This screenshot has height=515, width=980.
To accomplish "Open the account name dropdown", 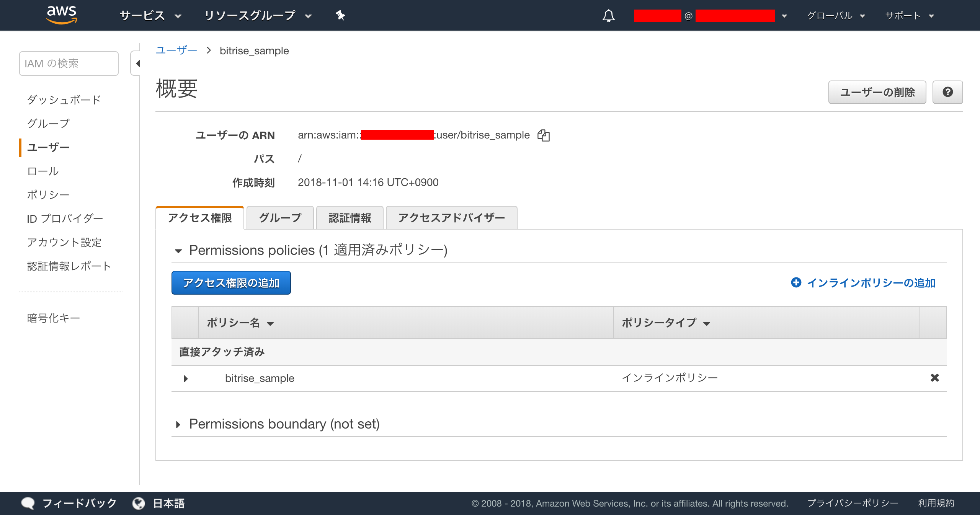I will point(710,16).
